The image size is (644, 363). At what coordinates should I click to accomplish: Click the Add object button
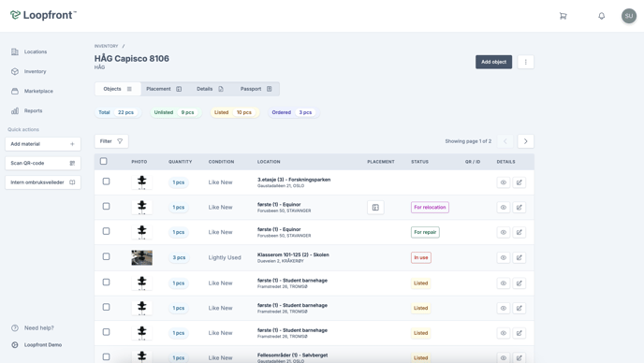pyautogui.click(x=493, y=62)
